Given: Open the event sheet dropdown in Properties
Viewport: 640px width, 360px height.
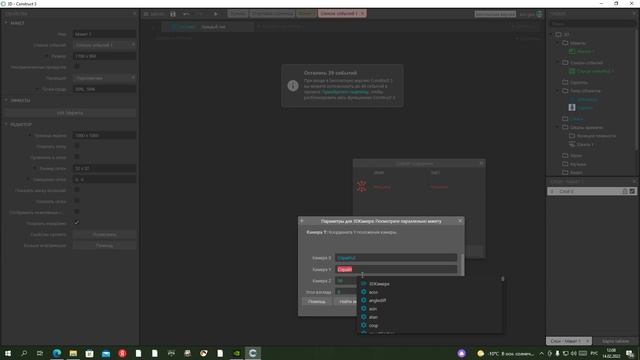Looking at the screenshot, I should (x=104, y=44).
